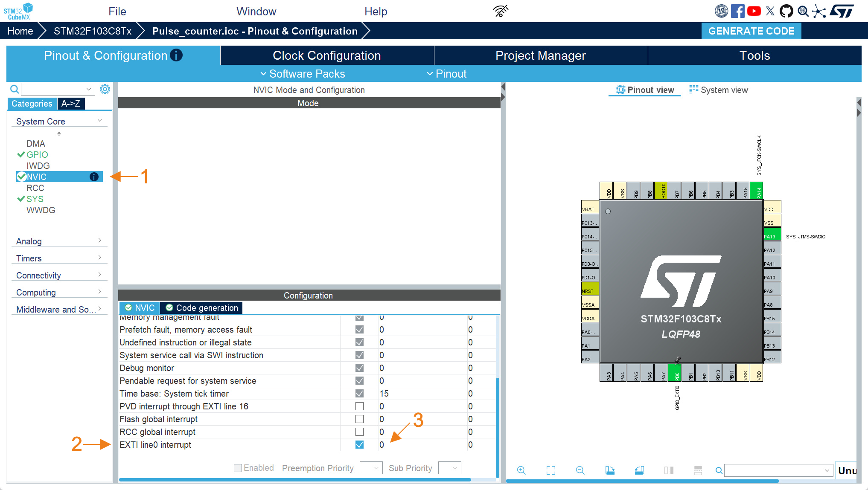Switch to the Project Manager tab
The width and height of the screenshot is (868, 490).
(x=541, y=55)
